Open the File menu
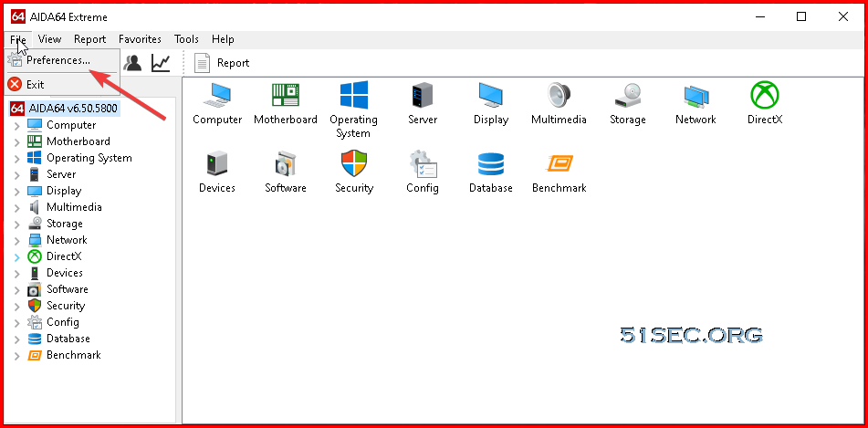This screenshot has height=428, width=868. [18, 39]
